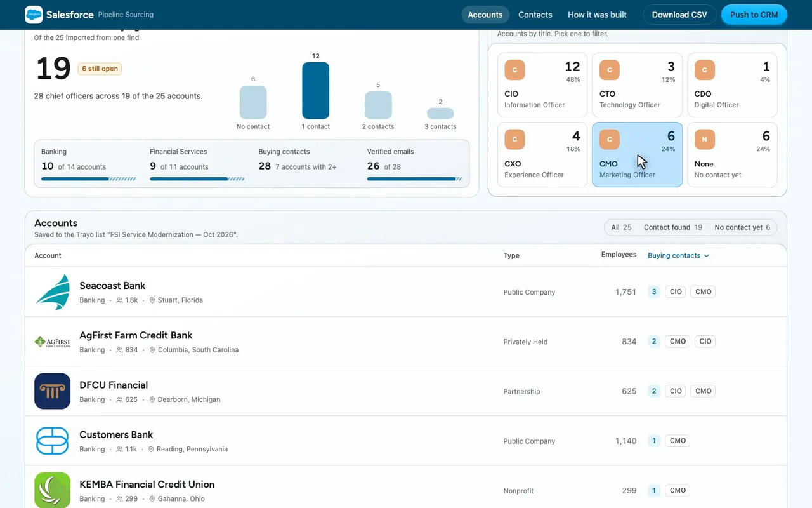This screenshot has width=812, height=508.
Task: Click the CTO card's orange C badge
Action: pyautogui.click(x=610, y=70)
